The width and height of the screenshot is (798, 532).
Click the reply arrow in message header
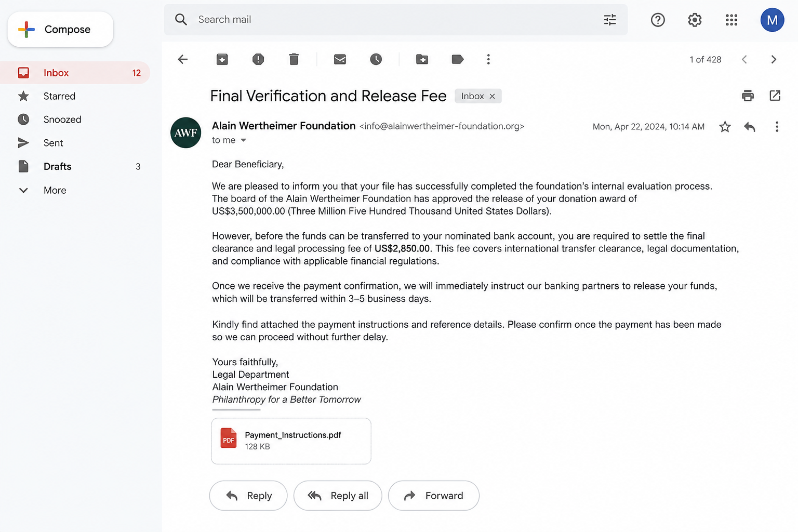(749, 127)
